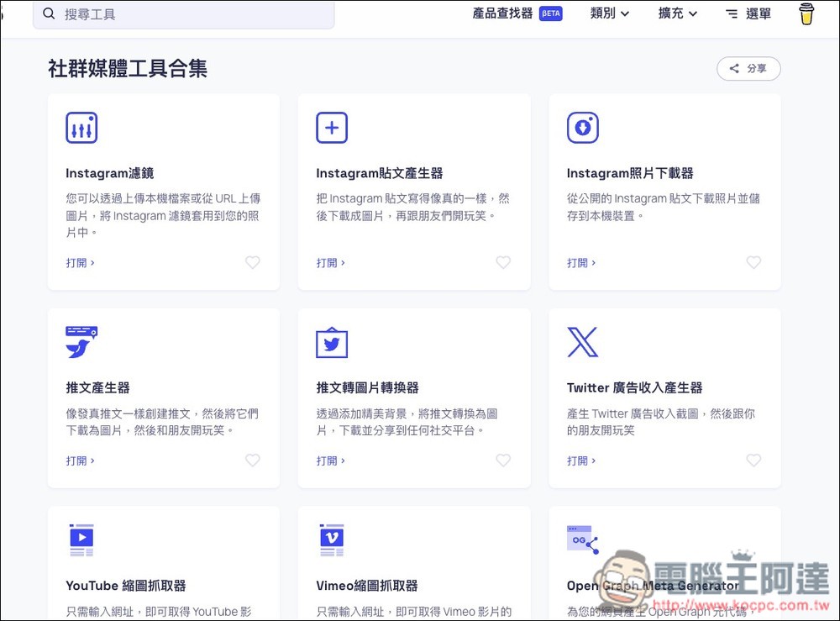
Task: Expand the 類別 dropdown
Action: [x=610, y=14]
